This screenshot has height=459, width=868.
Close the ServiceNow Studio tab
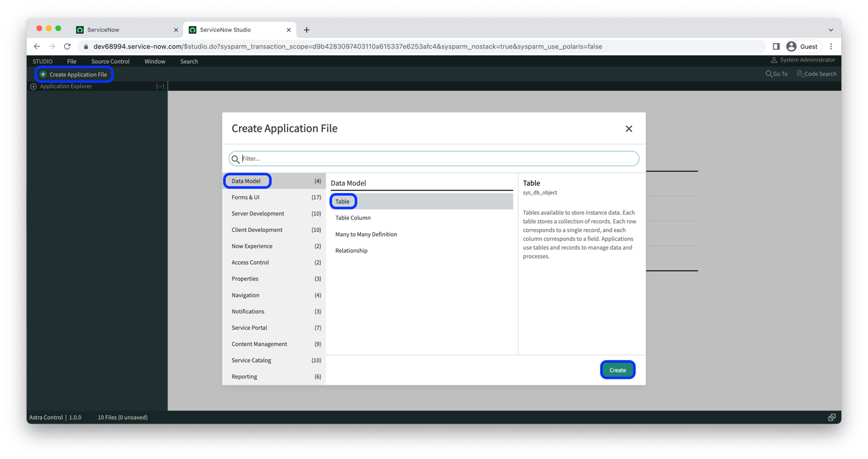pyautogui.click(x=289, y=30)
